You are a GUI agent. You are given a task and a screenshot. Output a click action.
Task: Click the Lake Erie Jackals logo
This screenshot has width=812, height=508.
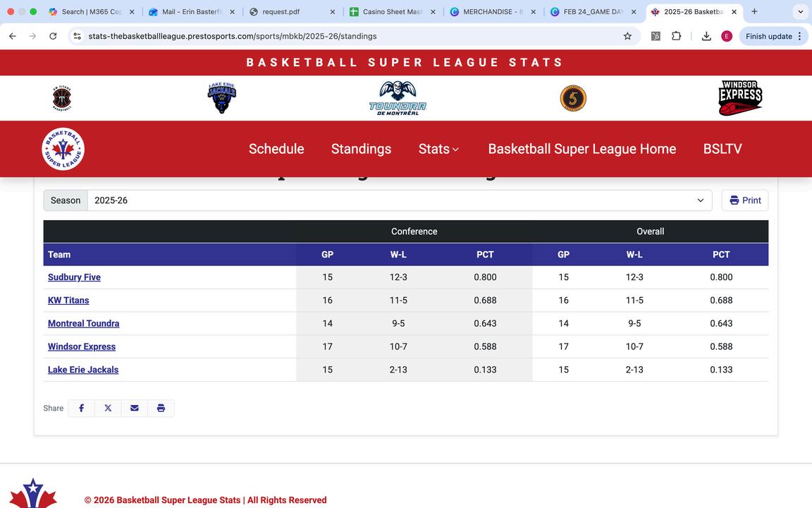tap(221, 98)
